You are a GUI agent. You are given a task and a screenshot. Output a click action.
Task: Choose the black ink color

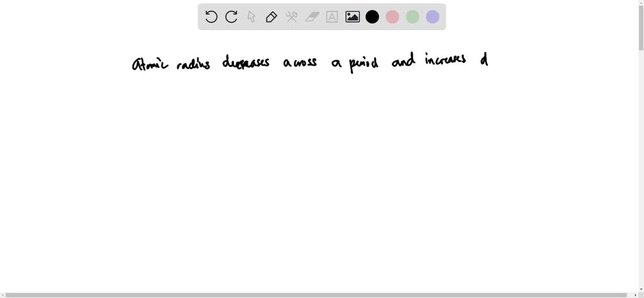tap(372, 17)
